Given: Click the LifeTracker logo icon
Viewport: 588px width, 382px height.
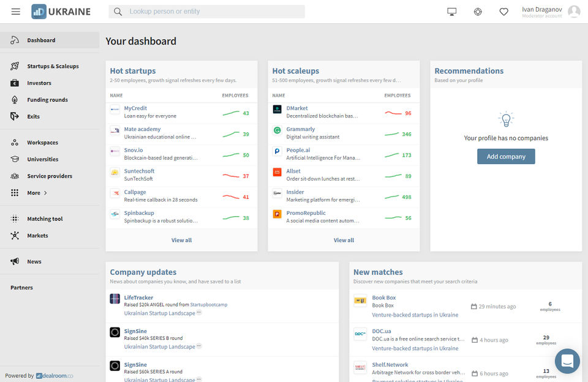Looking at the screenshot, I should point(115,299).
